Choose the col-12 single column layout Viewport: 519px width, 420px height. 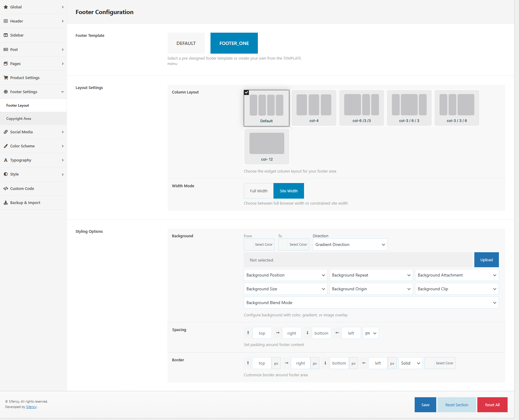pos(267,146)
